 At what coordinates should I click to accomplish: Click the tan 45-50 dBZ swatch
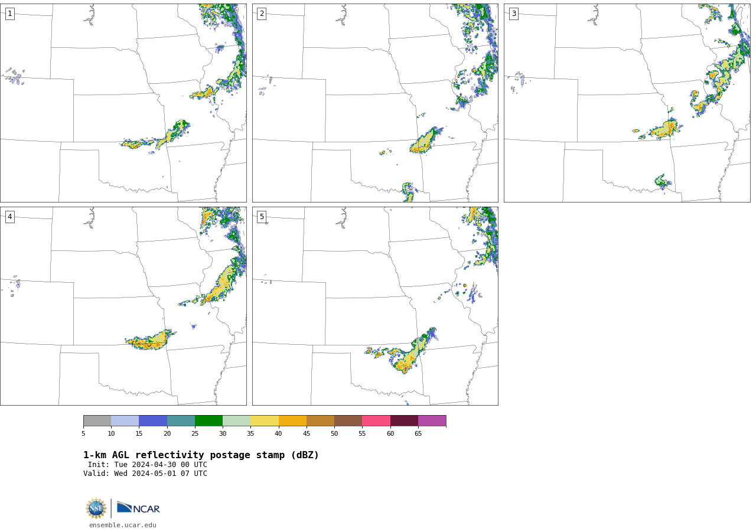(320, 420)
